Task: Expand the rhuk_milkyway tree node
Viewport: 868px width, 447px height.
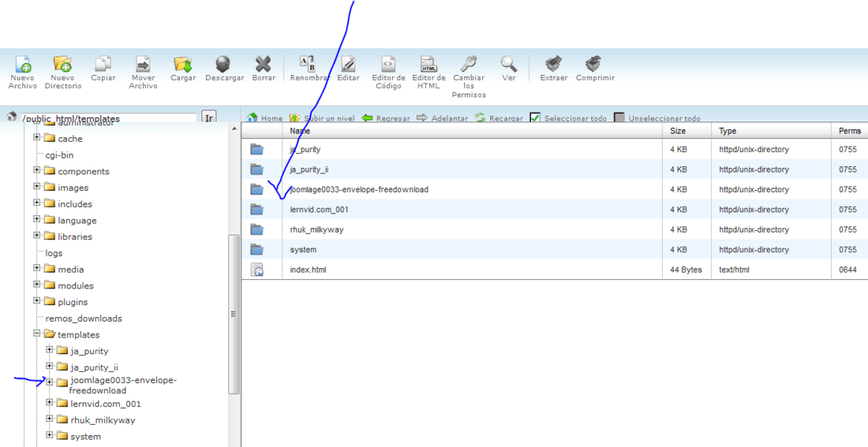Action: click(x=49, y=419)
